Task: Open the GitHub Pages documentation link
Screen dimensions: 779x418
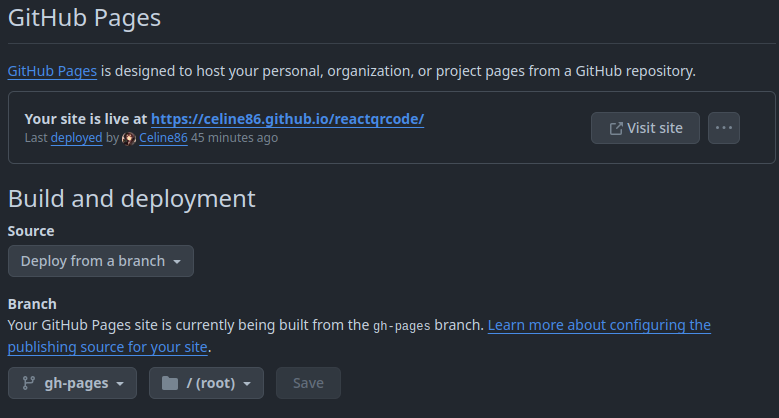Action: [x=52, y=72]
